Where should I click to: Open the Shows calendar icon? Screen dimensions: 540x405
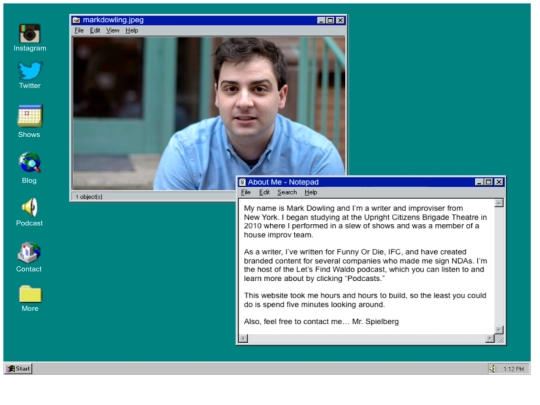point(30,116)
